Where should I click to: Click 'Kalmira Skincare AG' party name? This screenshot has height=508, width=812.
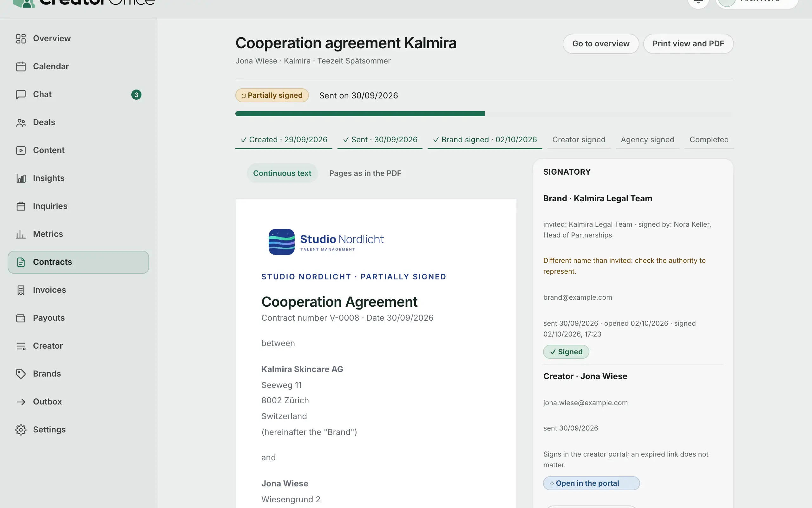pyautogui.click(x=302, y=369)
